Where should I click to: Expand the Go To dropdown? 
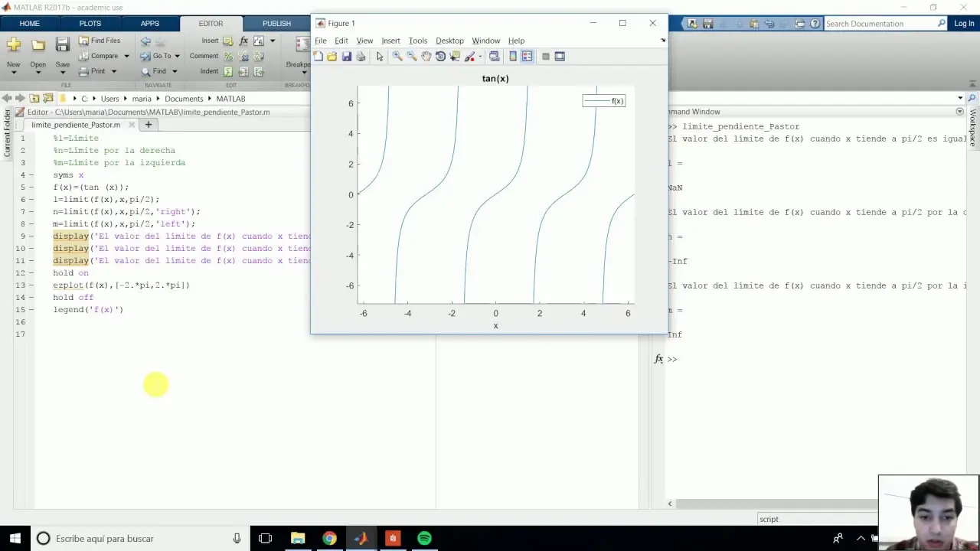(178, 56)
